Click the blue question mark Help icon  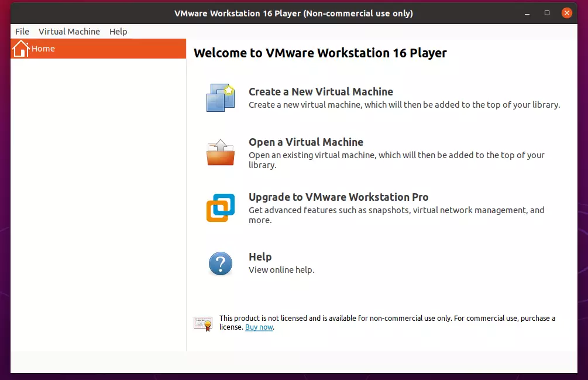221,263
